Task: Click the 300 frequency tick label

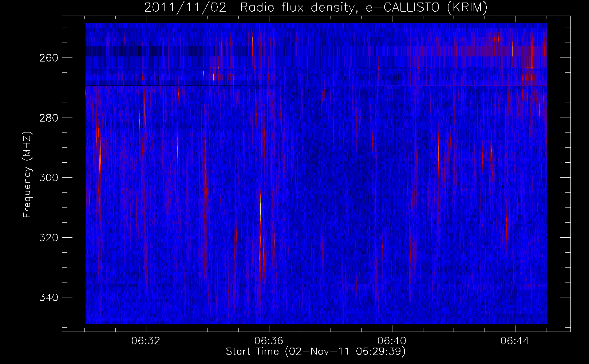Action: coord(48,178)
